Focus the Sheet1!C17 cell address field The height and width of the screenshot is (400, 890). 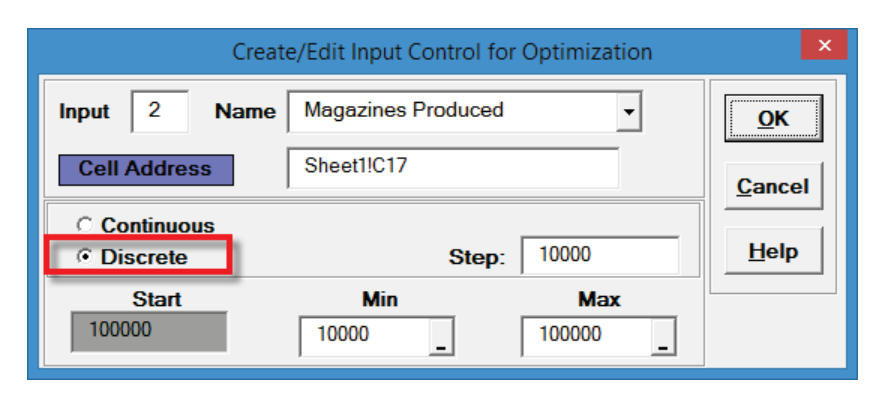(452, 167)
